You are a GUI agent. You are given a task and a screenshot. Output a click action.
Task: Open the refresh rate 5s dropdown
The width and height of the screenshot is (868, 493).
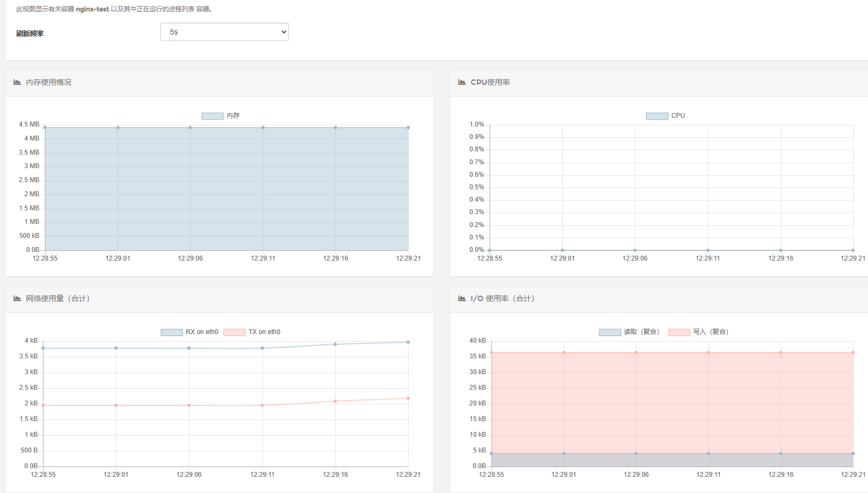click(225, 32)
